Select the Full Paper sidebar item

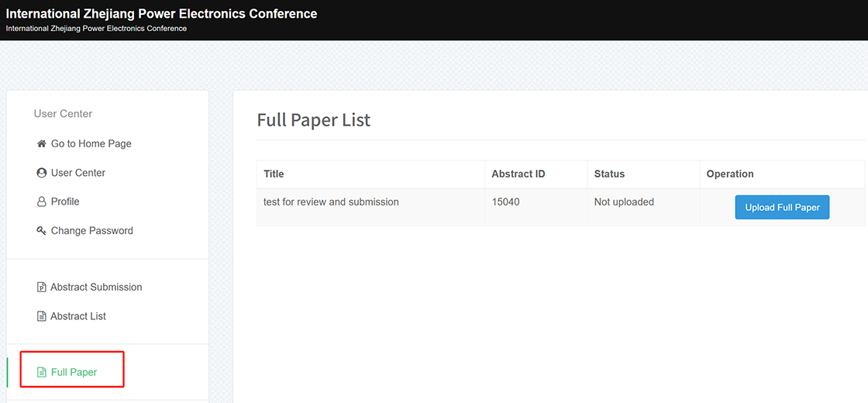pyautogui.click(x=74, y=373)
